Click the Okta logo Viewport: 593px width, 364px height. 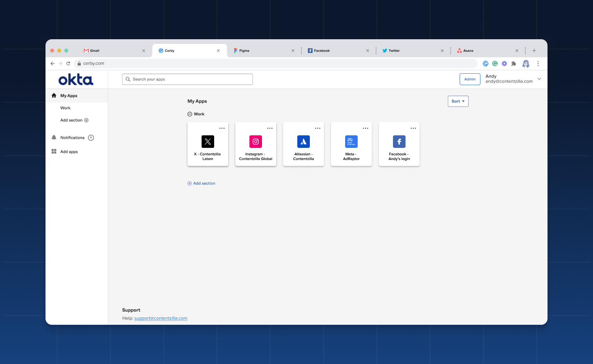76,80
